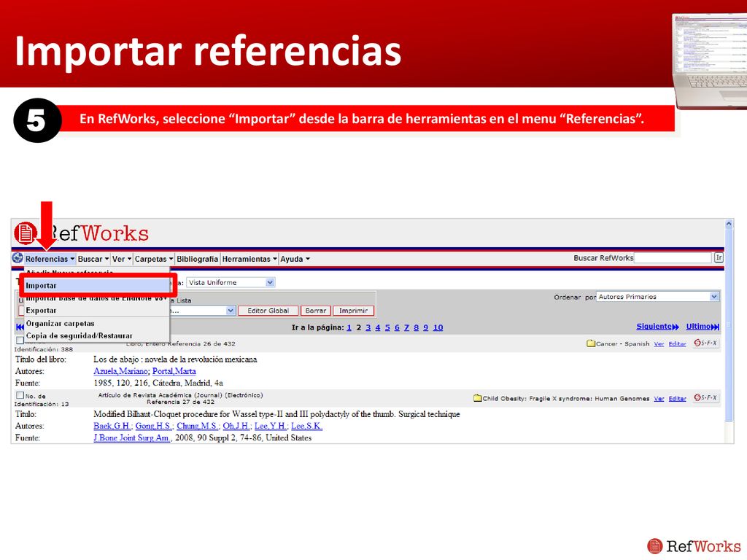Image resolution: width=747 pixels, height=560 pixels.
Task: Open author link Oh,J.H.
Action: pos(236,426)
